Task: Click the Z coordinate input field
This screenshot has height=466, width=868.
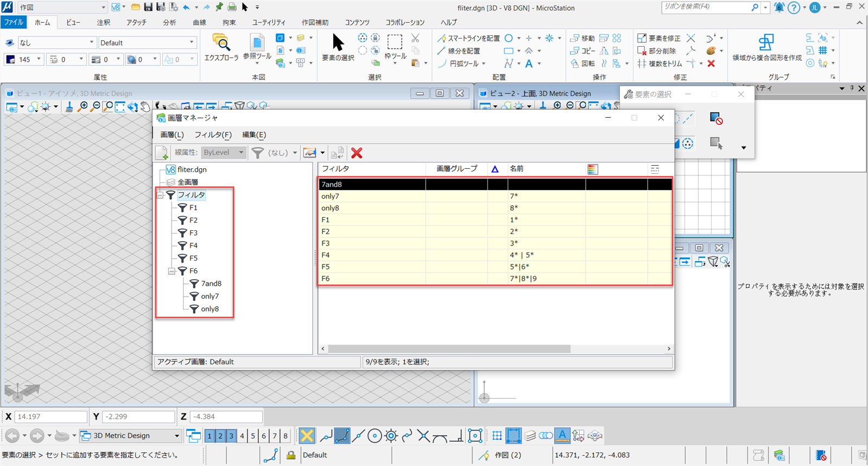Action: [226, 417]
